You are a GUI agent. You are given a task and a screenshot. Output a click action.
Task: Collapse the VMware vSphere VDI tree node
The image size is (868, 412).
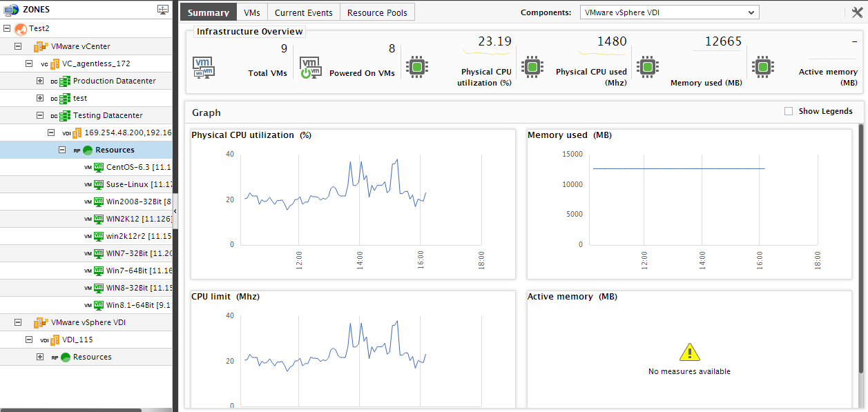pos(18,322)
